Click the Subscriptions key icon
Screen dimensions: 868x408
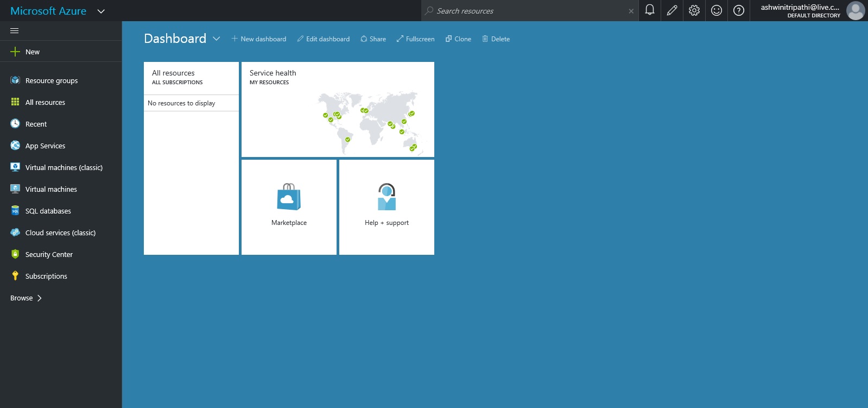[15, 276]
